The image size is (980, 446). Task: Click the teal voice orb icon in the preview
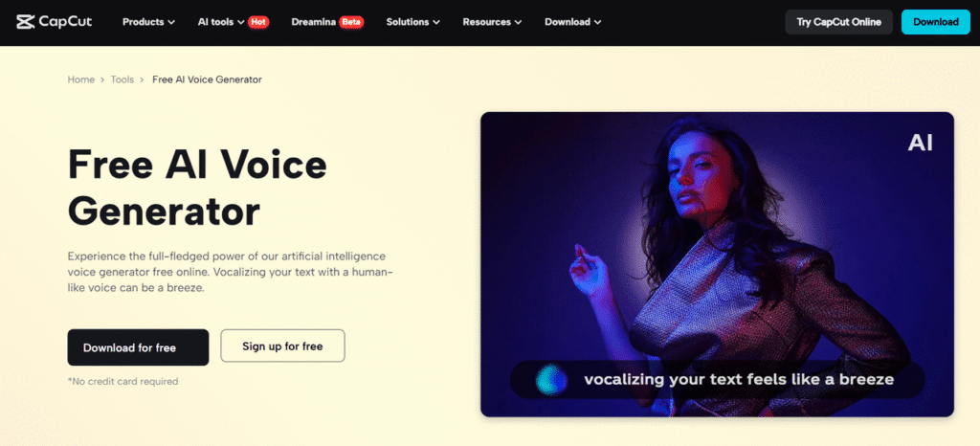pos(551,379)
